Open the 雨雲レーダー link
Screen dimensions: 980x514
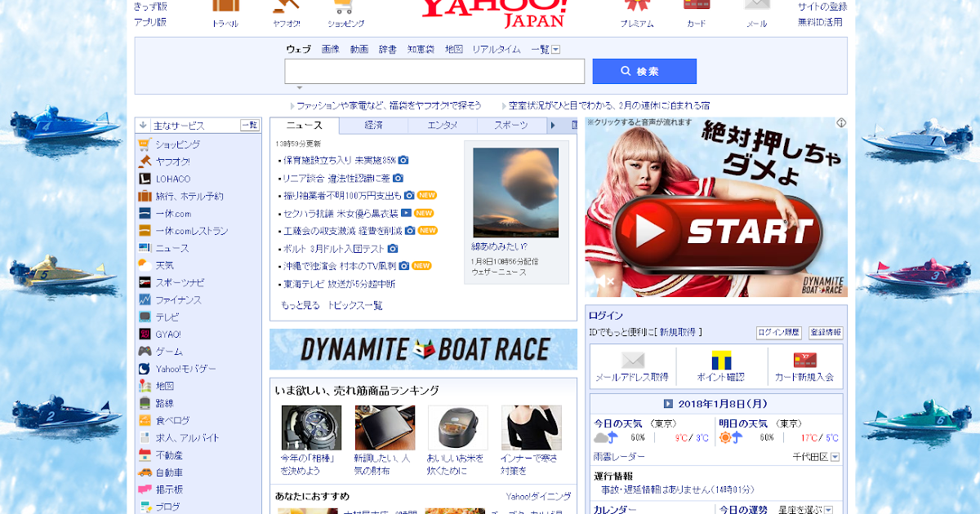click(x=619, y=457)
